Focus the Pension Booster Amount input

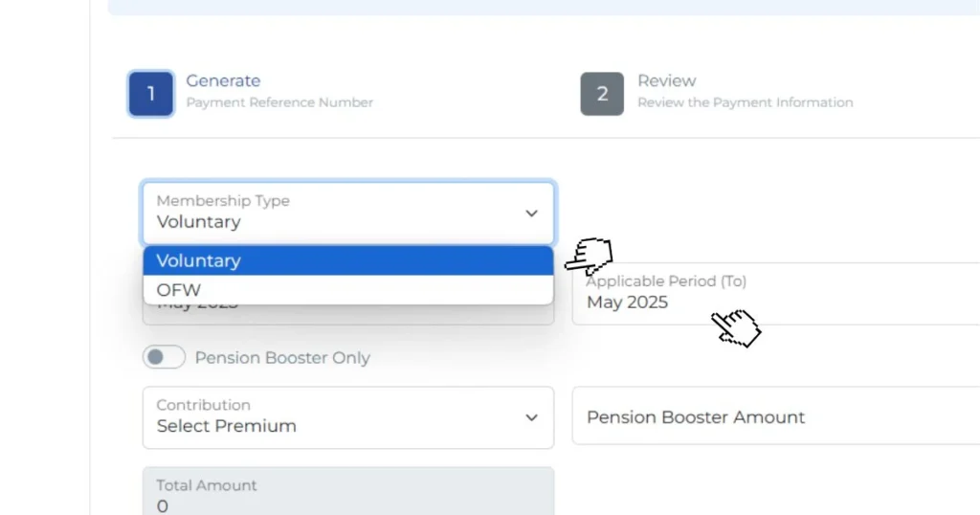775,415
